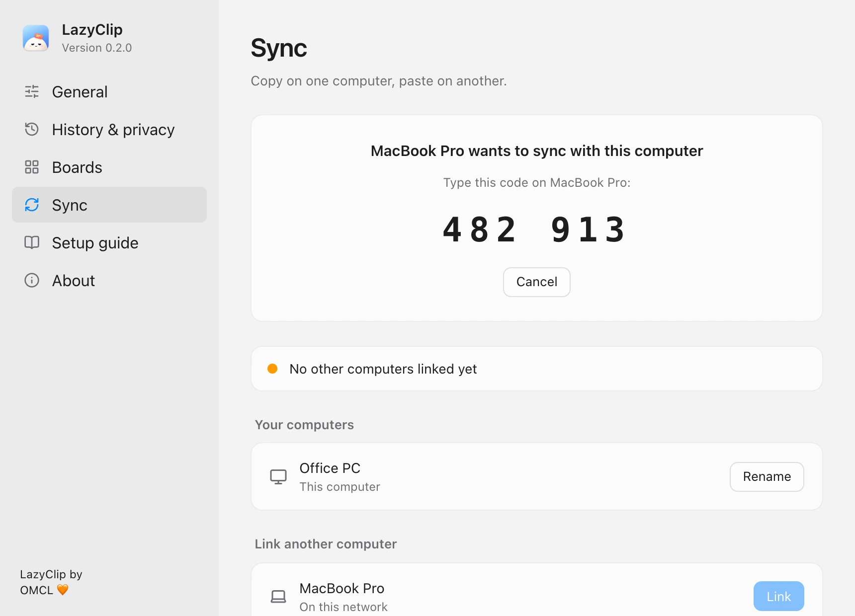This screenshot has width=855, height=616.
Task: Click 'MacBook Pro wants to sync' heading
Action: 537,151
